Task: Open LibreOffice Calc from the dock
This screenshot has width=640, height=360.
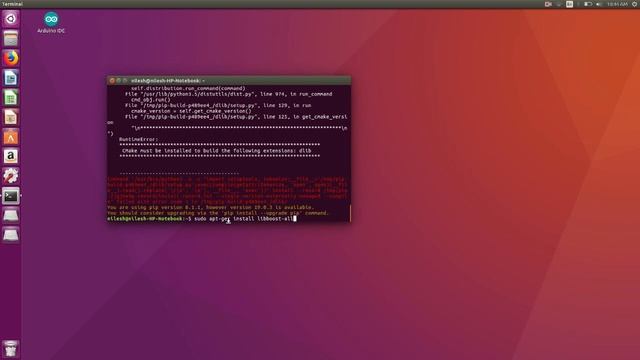Action: pos(11,98)
